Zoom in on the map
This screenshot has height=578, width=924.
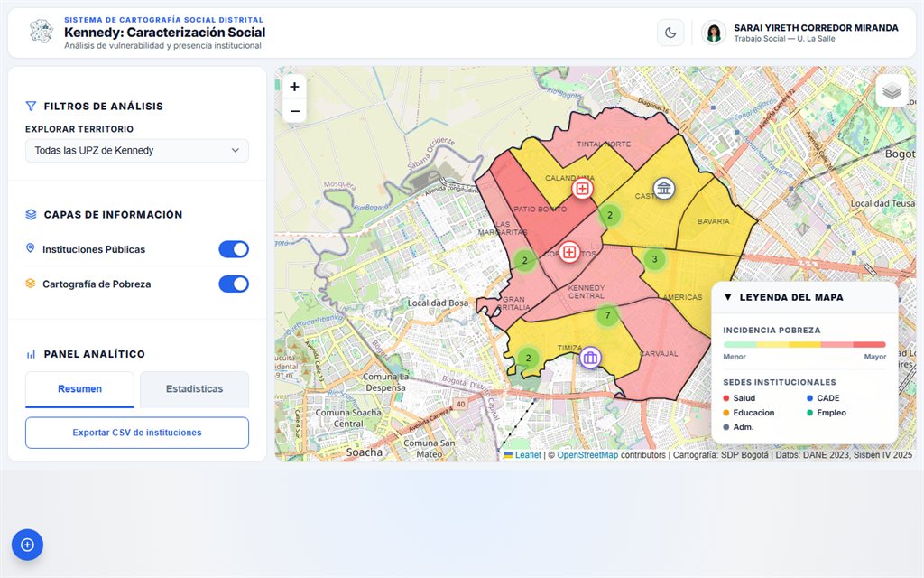coord(295,87)
